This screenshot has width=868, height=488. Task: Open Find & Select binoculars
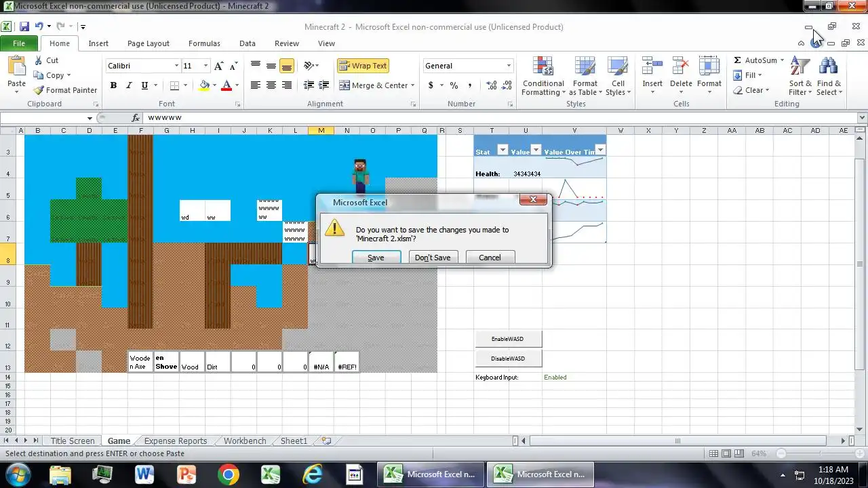tap(829, 77)
